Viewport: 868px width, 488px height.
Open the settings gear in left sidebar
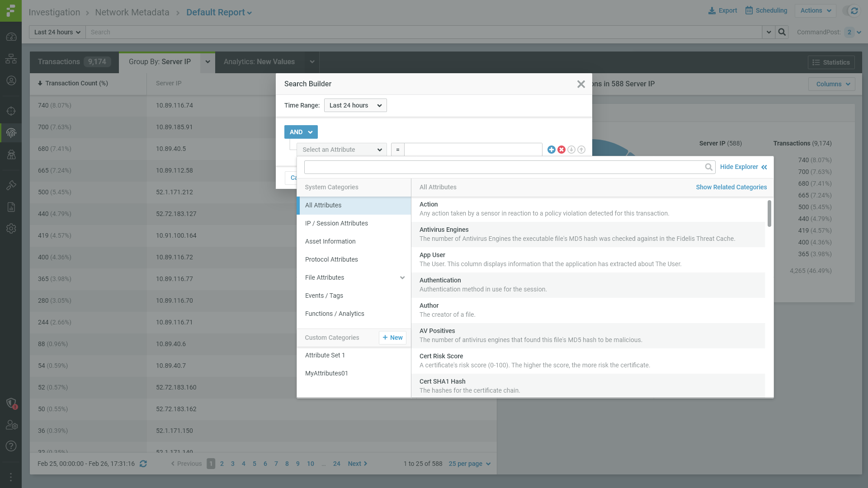11,229
